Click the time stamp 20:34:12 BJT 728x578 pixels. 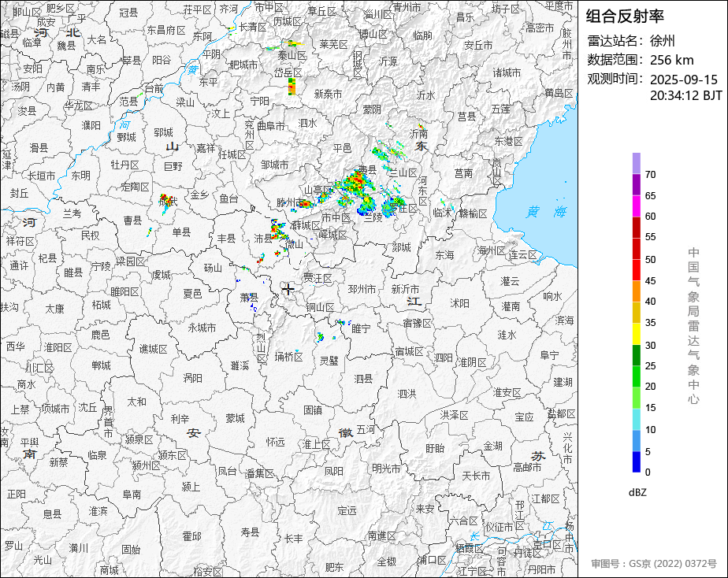tap(685, 95)
